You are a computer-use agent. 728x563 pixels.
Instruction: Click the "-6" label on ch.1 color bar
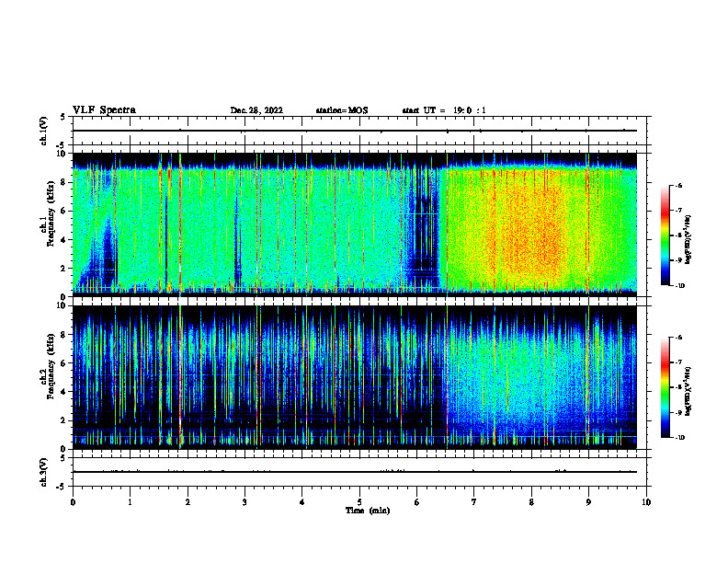678,185
